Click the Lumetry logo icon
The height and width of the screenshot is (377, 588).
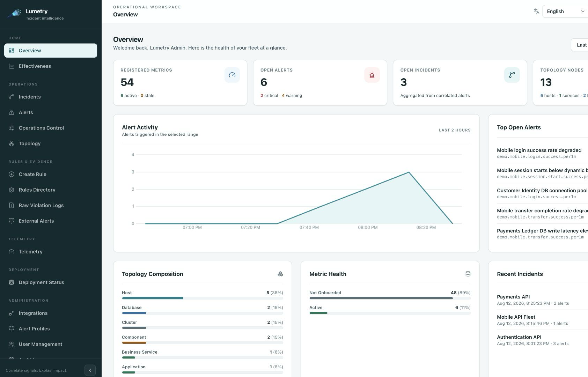(x=14, y=14)
